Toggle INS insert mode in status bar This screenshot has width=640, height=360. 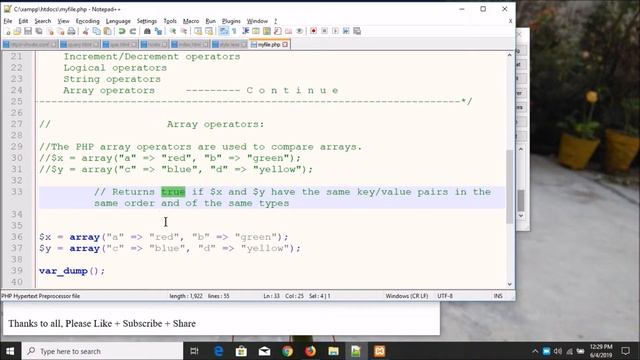click(x=498, y=296)
